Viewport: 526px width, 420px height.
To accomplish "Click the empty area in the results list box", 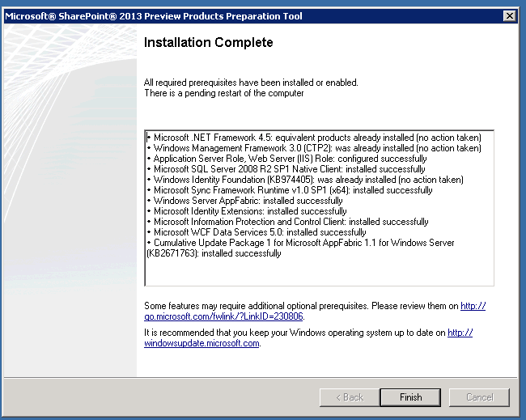I will tap(318, 272).
